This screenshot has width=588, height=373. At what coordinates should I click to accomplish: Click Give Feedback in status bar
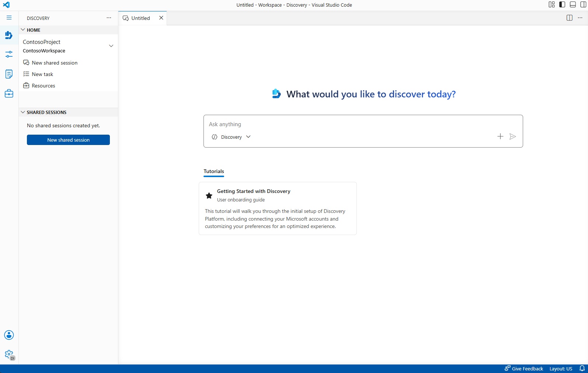tap(524, 369)
